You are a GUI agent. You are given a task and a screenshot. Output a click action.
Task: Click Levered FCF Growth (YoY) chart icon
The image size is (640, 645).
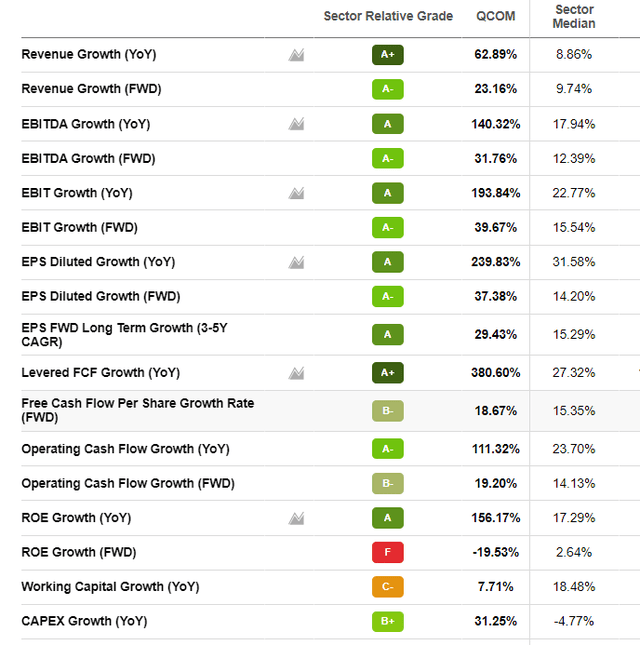(296, 373)
